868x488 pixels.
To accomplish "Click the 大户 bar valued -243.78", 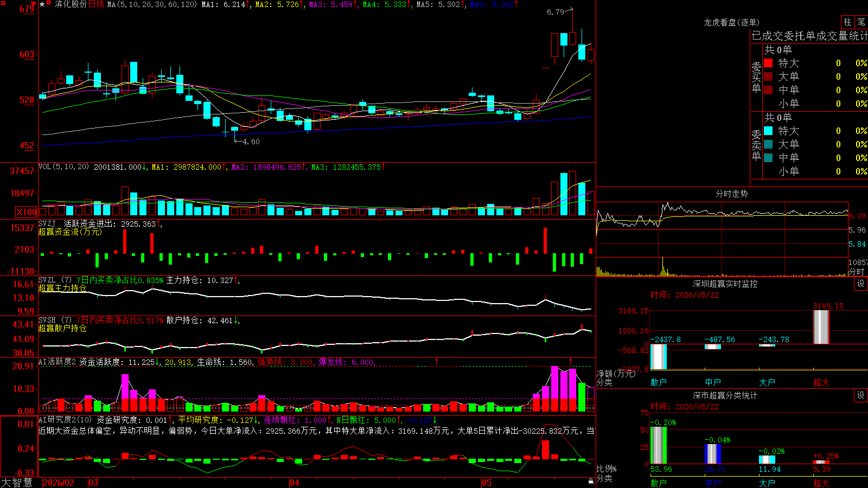I will coord(767,345).
